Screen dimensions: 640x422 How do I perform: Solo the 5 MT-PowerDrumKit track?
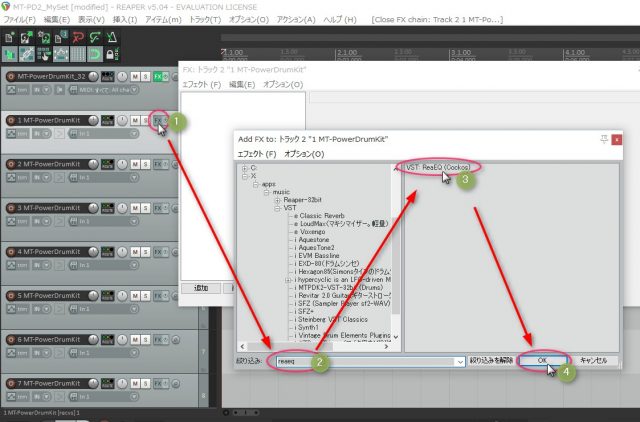click(145, 296)
